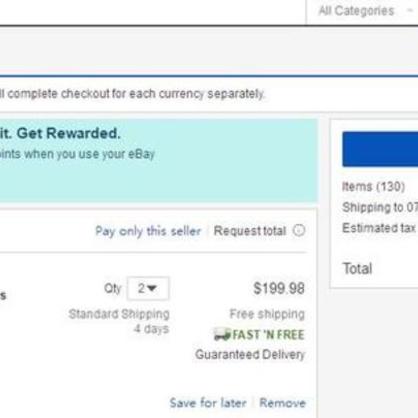Image resolution: width=418 pixels, height=418 pixels.
Task: Click Save for later link
Action: 208,403
